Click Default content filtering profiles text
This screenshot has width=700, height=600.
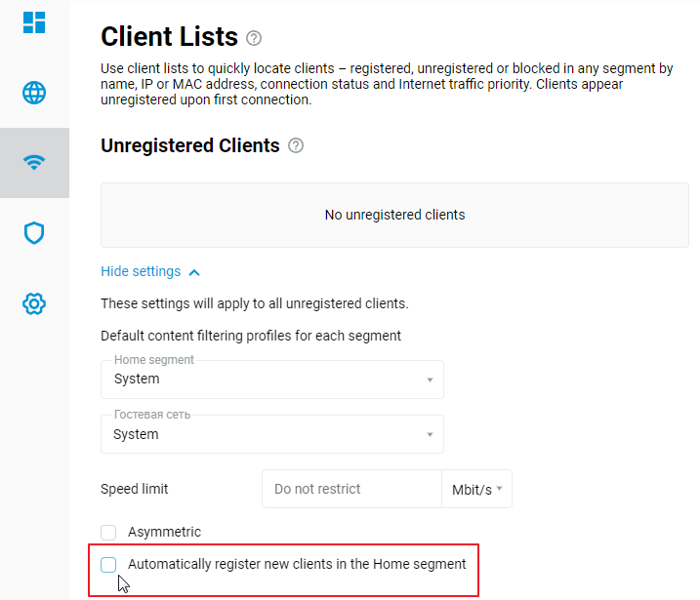click(251, 336)
